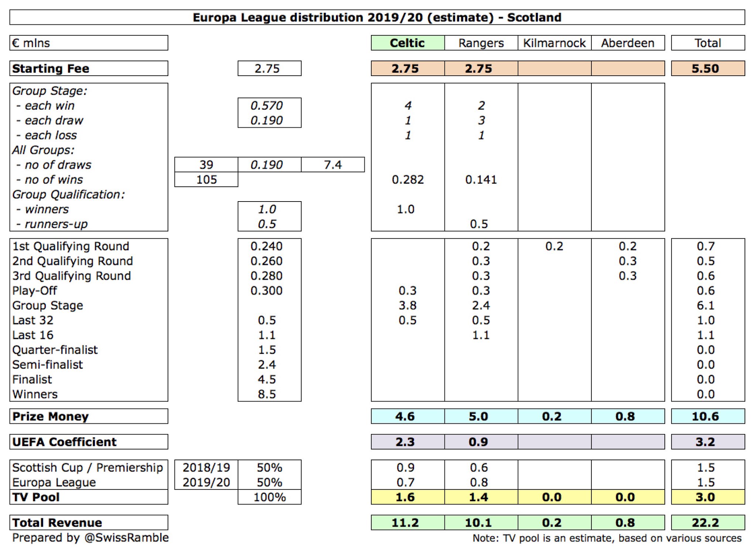Select the 'Last 16' row label

(x=32, y=335)
